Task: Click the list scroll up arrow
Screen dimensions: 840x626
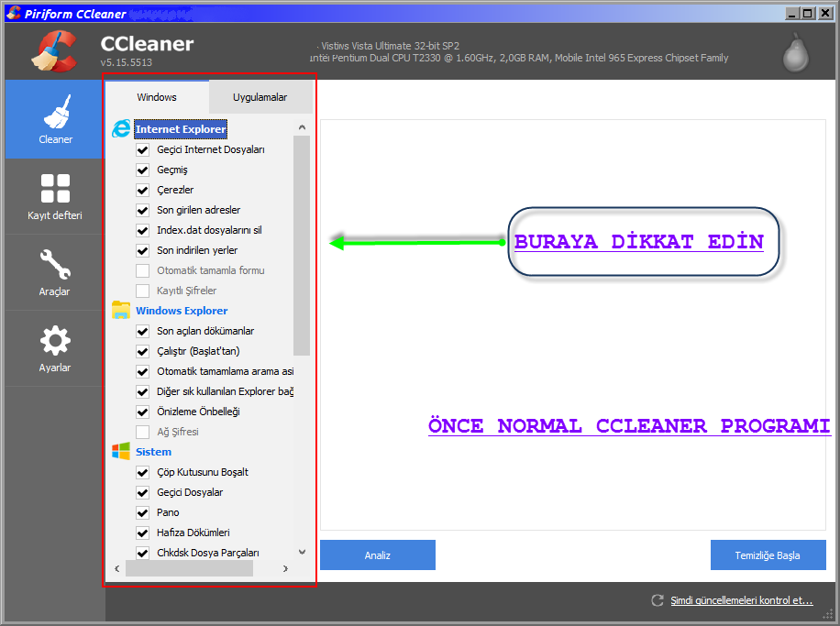Action: 302,127
